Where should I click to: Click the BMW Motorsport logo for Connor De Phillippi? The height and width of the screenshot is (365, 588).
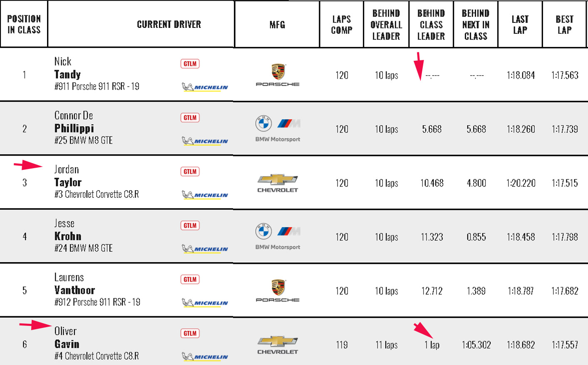click(x=278, y=128)
